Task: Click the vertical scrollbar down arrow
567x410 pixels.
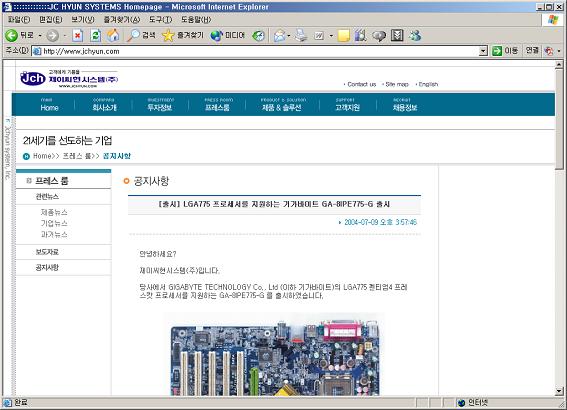Action: pyautogui.click(x=559, y=391)
